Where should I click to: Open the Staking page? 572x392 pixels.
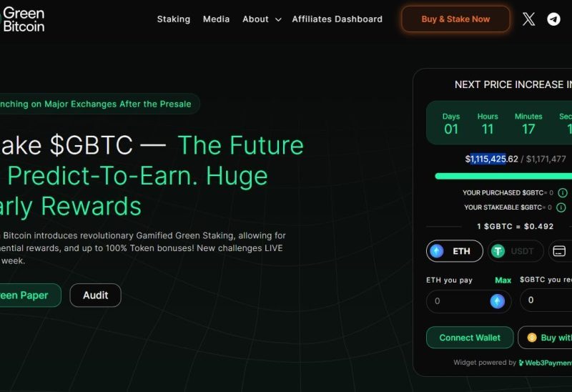pyautogui.click(x=174, y=19)
